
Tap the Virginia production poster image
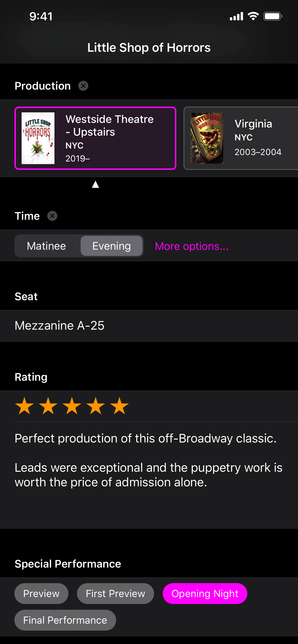pyautogui.click(x=207, y=138)
